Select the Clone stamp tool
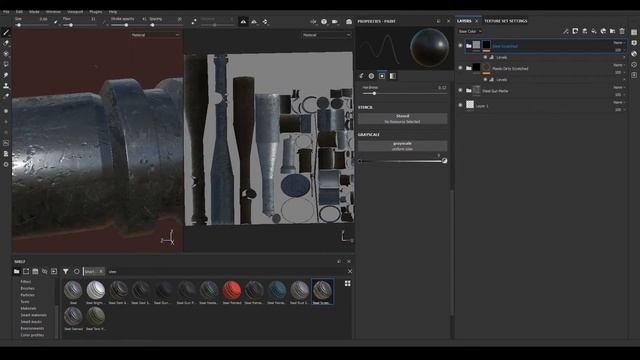The width and height of the screenshot is (640, 360). (x=6, y=86)
